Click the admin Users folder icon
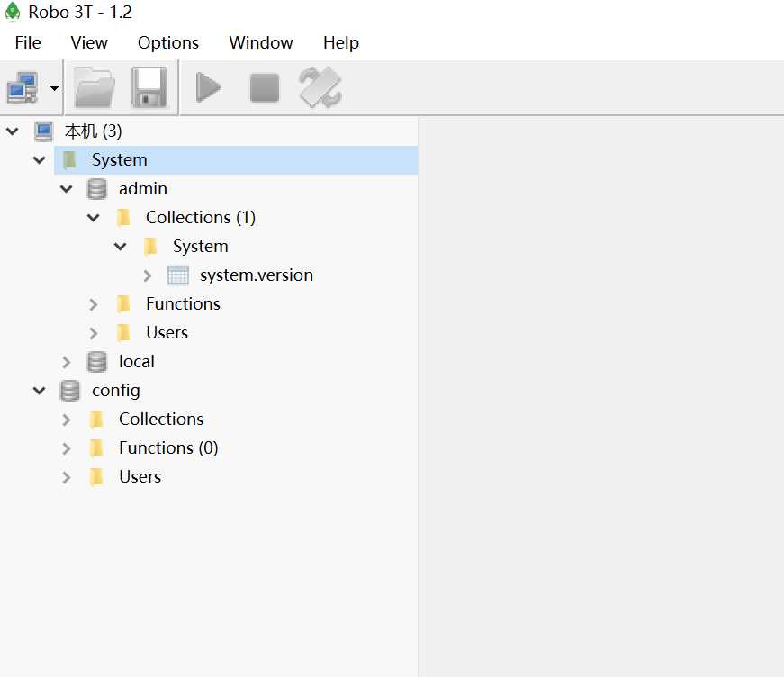 coord(123,333)
